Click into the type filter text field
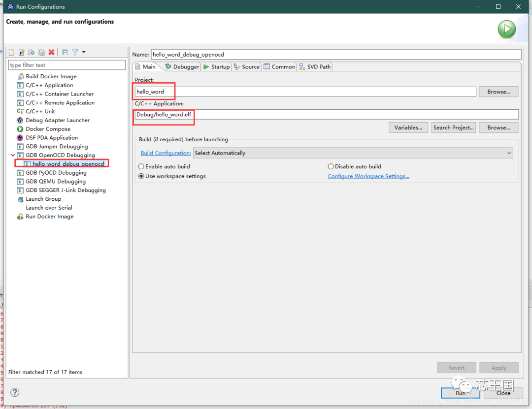Viewport: 532px width, 409px height. pos(67,65)
